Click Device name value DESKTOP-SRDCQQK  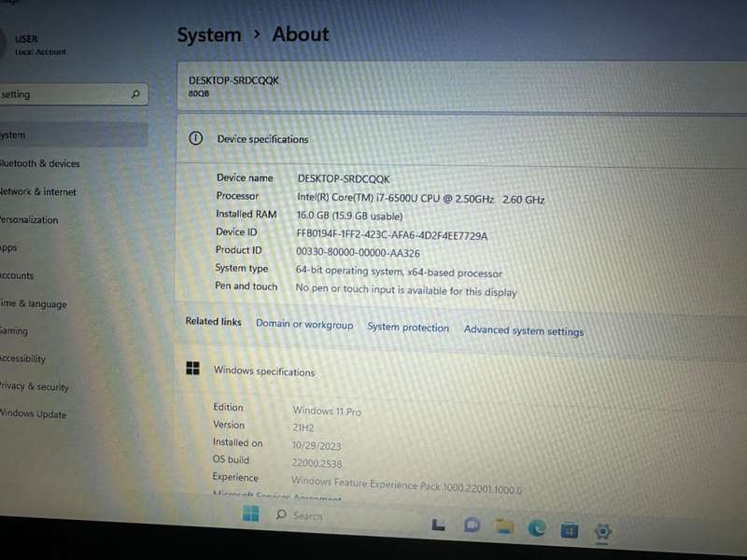(x=344, y=179)
